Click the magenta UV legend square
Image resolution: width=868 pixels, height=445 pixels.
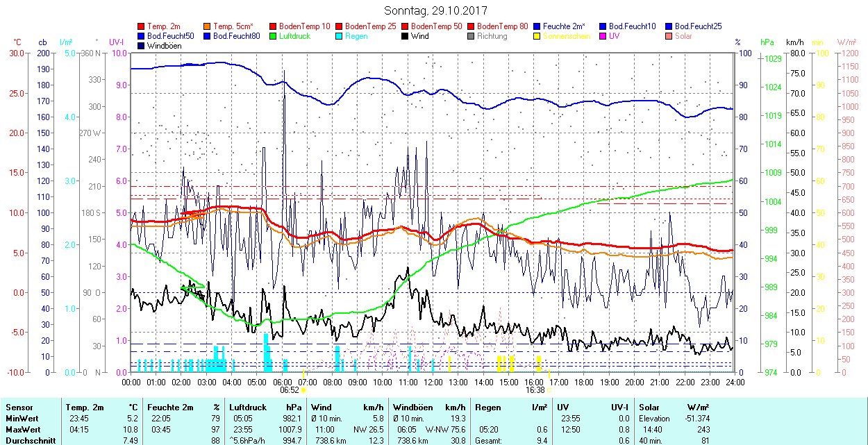coord(603,36)
